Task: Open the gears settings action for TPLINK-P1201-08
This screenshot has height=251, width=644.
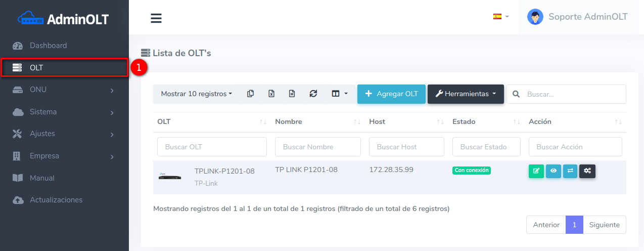Action: [587, 171]
